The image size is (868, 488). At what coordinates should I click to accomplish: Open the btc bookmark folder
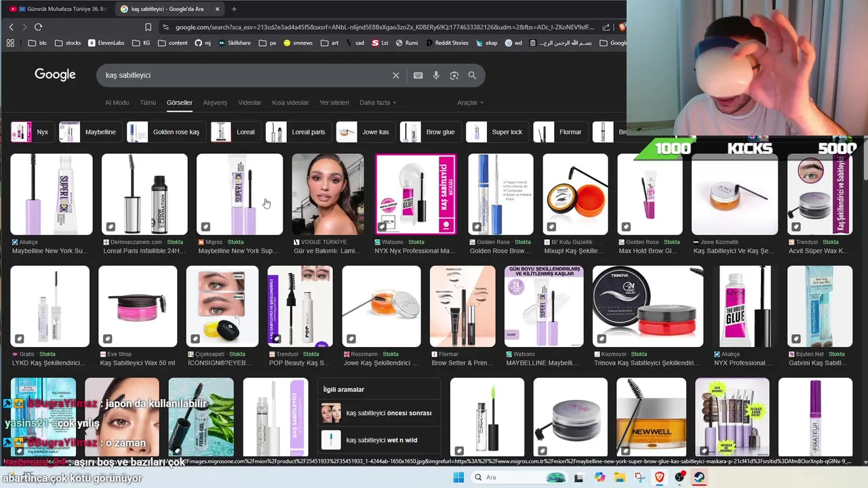click(x=38, y=43)
